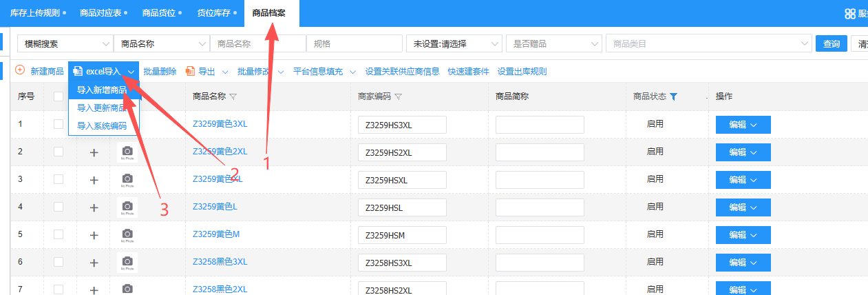This screenshot has width=868, height=295.
Task: Click the excel file icon on excel导入
Action: (x=78, y=71)
